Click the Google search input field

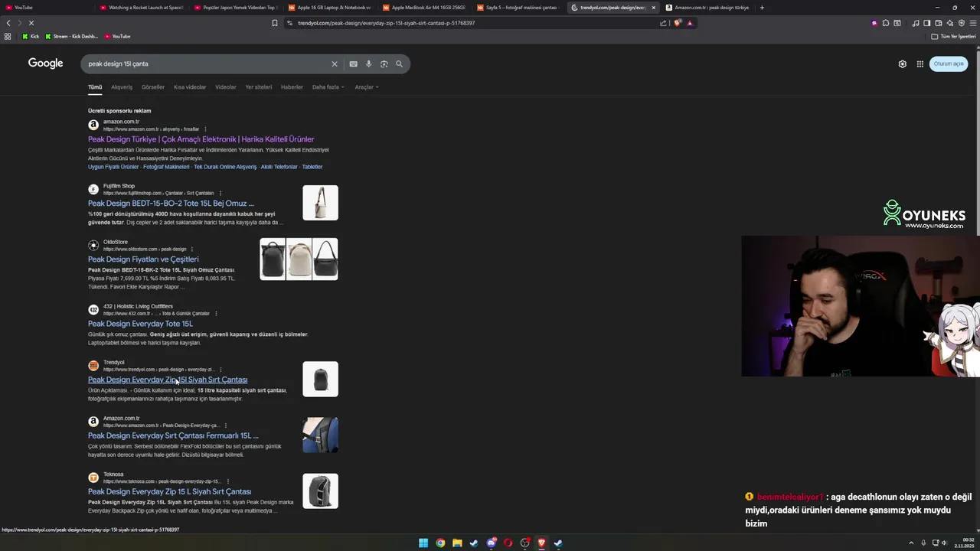tap(207, 64)
